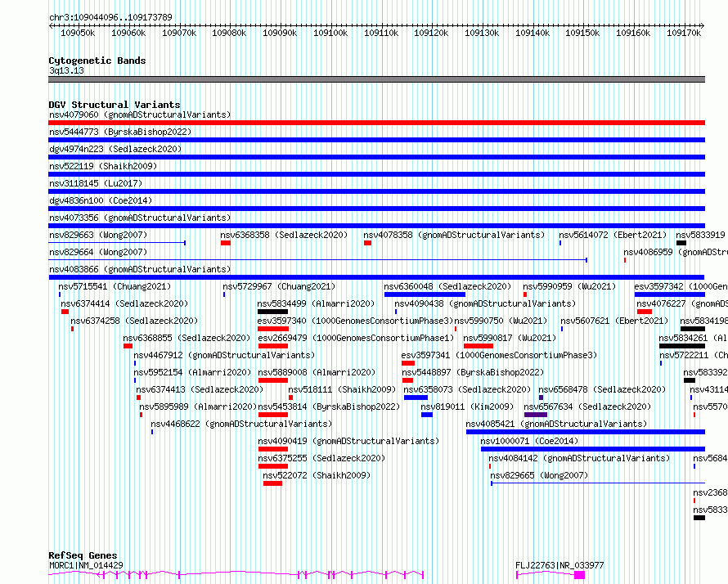
Task: Open esv3597341 (1000GenomesConsortiumPhase3) variant
Action: click(499, 355)
